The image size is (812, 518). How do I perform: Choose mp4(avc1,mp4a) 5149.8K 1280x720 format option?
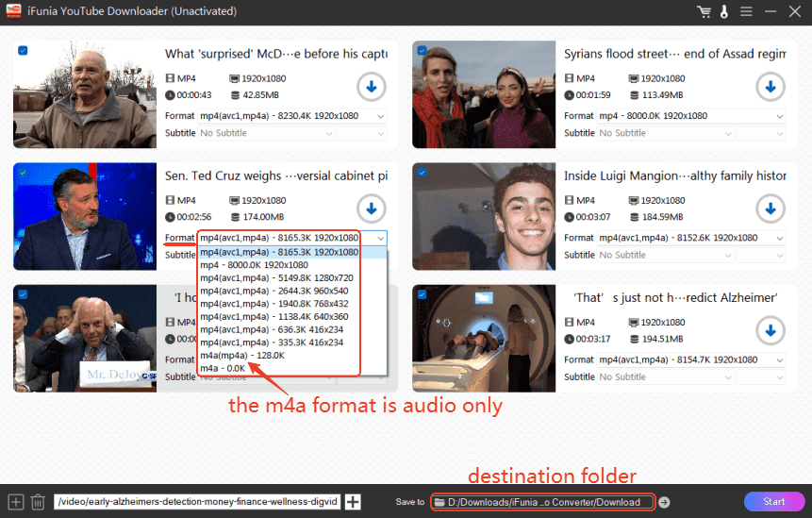point(276,278)
